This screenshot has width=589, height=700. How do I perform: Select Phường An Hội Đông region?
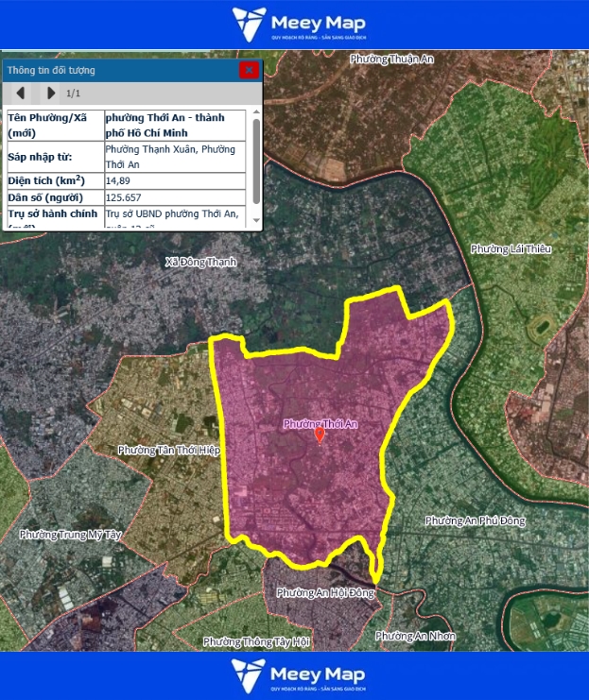coord(325,593)
